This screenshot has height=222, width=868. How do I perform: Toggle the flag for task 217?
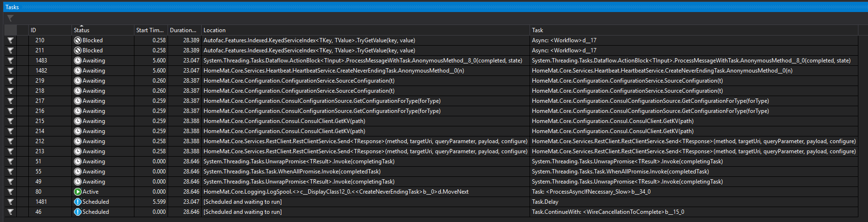click(x=11, y=101)
